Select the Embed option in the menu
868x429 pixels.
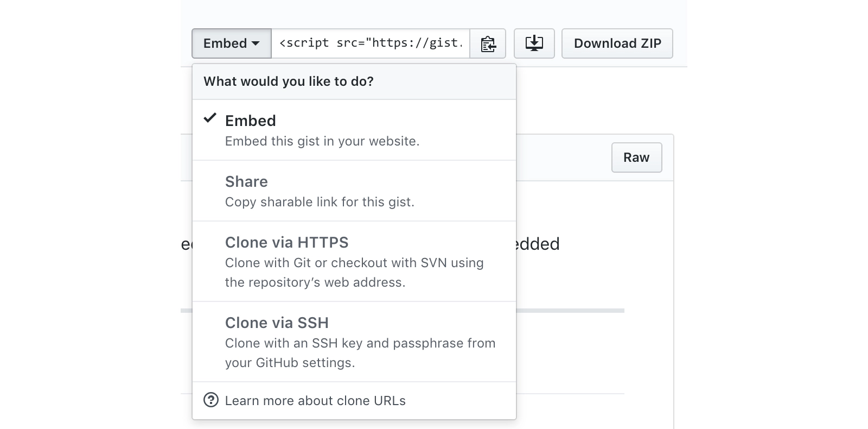(x=250, y=121)
